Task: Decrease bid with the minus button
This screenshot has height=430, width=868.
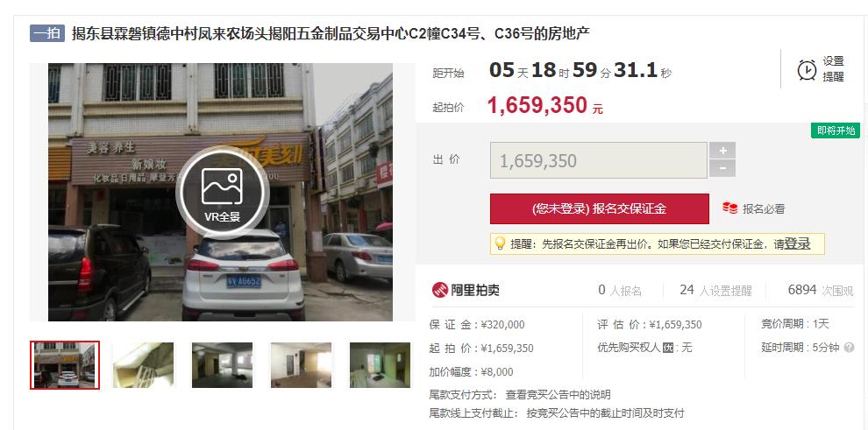Action: tap(722, 168)
